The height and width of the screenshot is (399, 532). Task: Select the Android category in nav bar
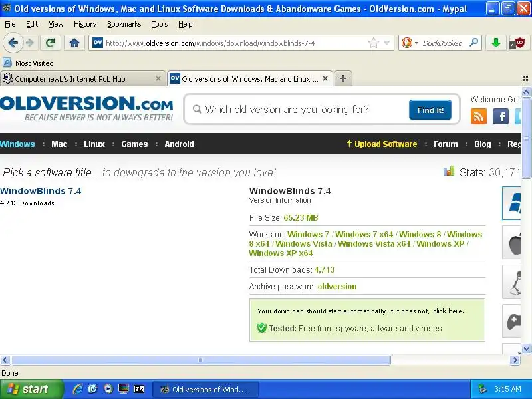(x=179, y=144)
